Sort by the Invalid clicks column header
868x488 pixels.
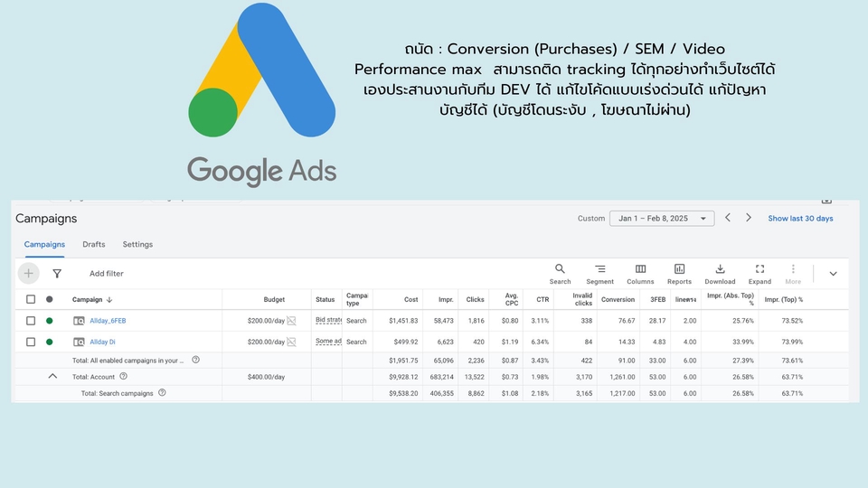coord(582,299)
